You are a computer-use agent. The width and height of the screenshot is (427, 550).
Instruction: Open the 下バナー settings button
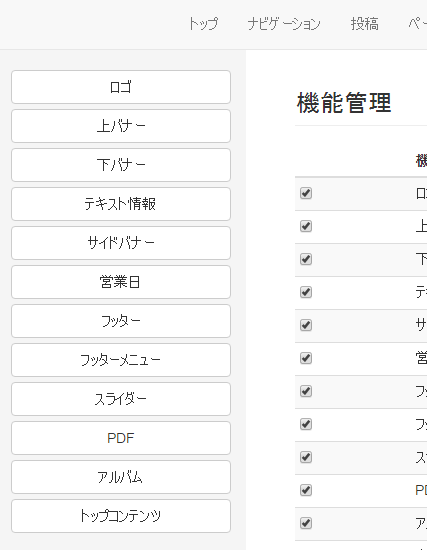tap(121, 165)
